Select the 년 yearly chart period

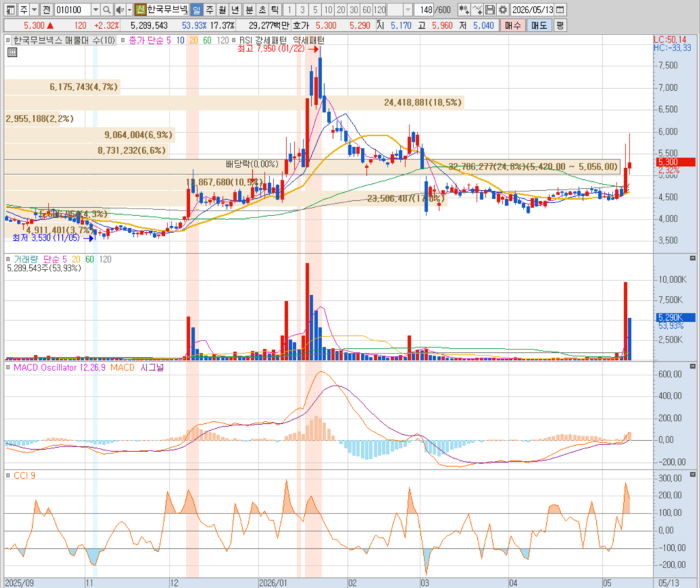[x=235, y=10]
